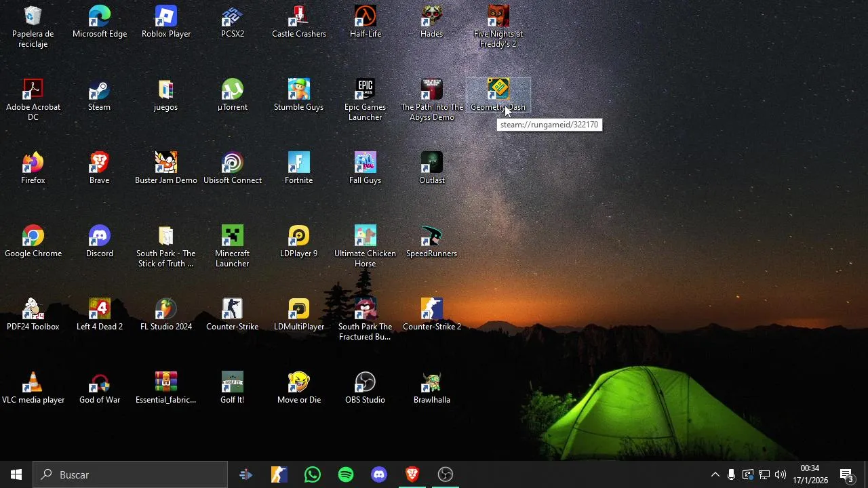
Task: Select the µTorrent shortcut
Action: click(232, 96)
